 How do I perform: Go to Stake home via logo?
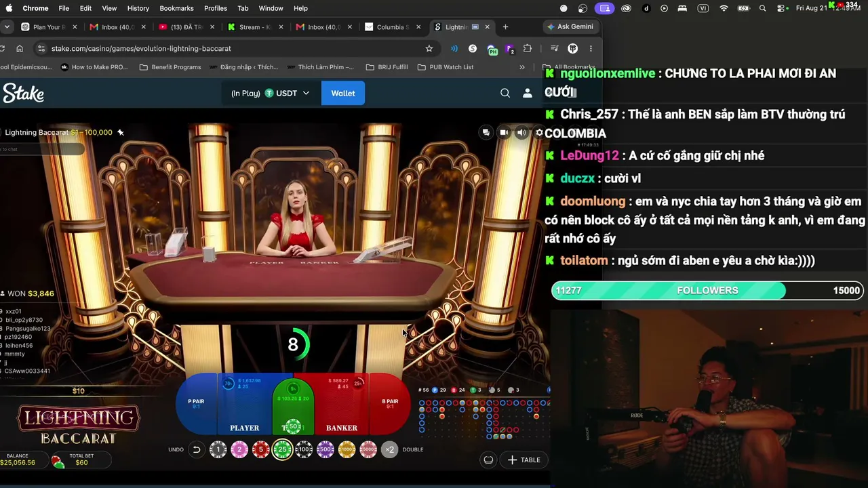pyautogui.click(x=24, y=93)
